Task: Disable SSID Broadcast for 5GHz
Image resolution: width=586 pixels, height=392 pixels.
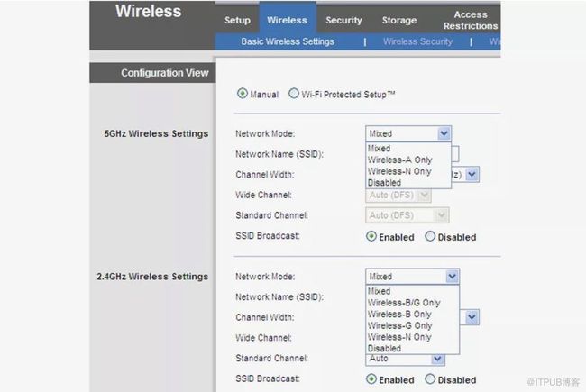Action: 430,237
